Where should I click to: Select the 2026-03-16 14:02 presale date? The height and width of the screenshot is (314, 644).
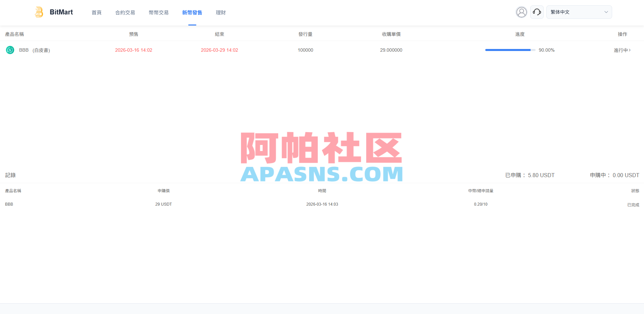pos(134,50)
